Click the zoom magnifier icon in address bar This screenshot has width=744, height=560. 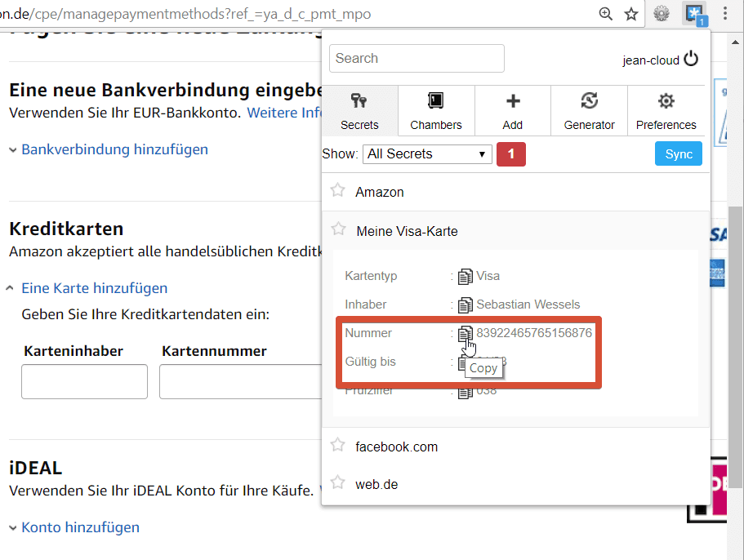tap(605, 14)
